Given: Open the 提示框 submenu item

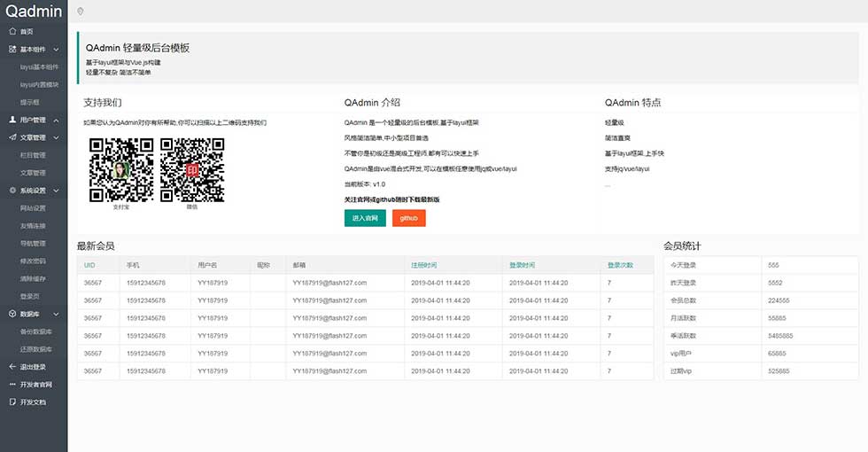Looking at the screenshot, I should point(30,103).
